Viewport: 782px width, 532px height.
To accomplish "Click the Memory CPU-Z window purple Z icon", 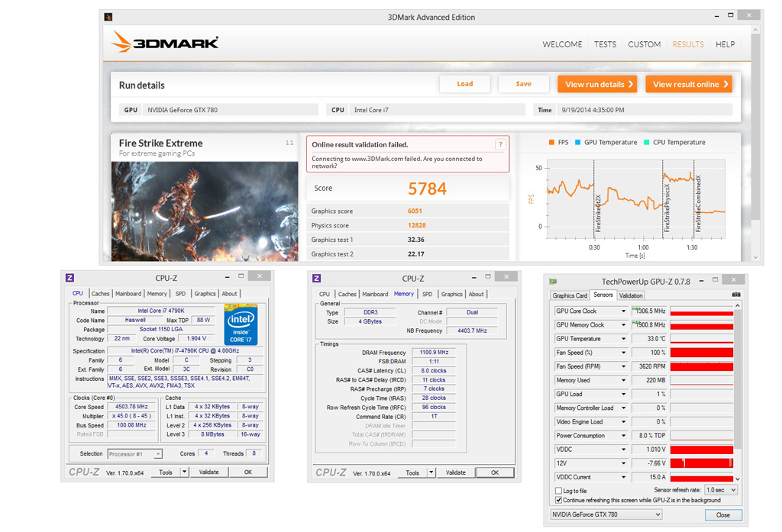I will tap(317, 279).
